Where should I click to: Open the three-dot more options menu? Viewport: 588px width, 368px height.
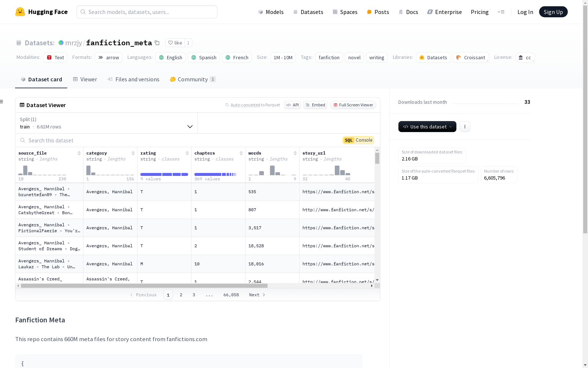coord(465,127)
